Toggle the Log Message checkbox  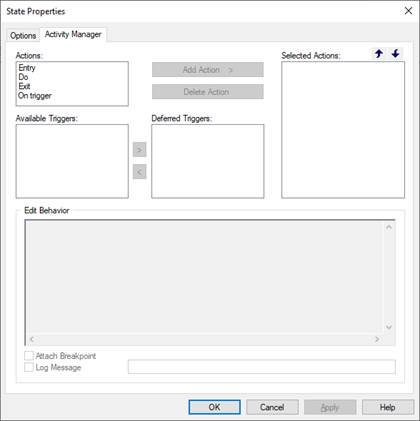29,367
